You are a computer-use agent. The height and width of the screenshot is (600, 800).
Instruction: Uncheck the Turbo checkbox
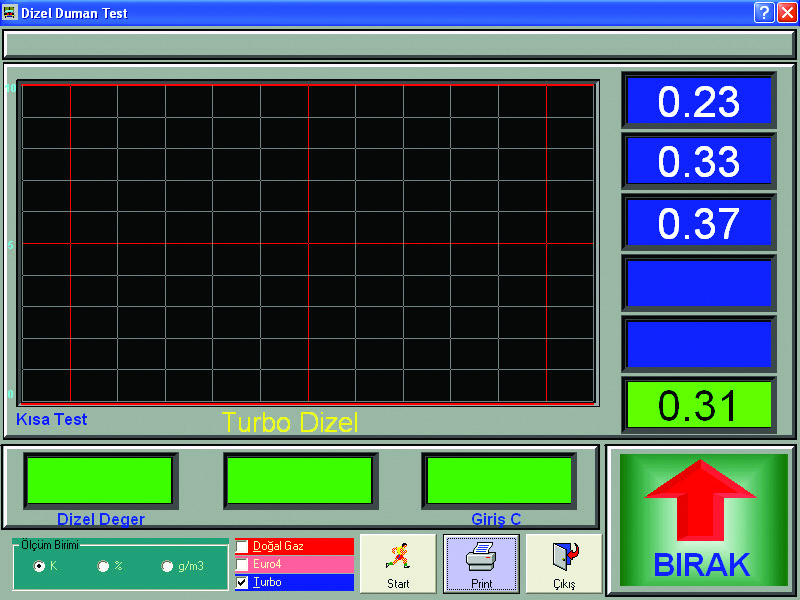coord(242,582)
